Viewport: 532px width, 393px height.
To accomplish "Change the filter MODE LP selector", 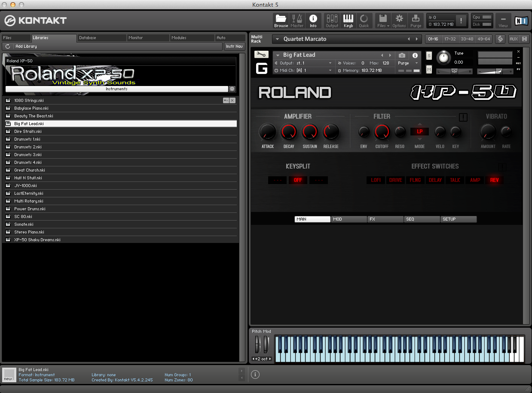I will [x=420, y=132].
